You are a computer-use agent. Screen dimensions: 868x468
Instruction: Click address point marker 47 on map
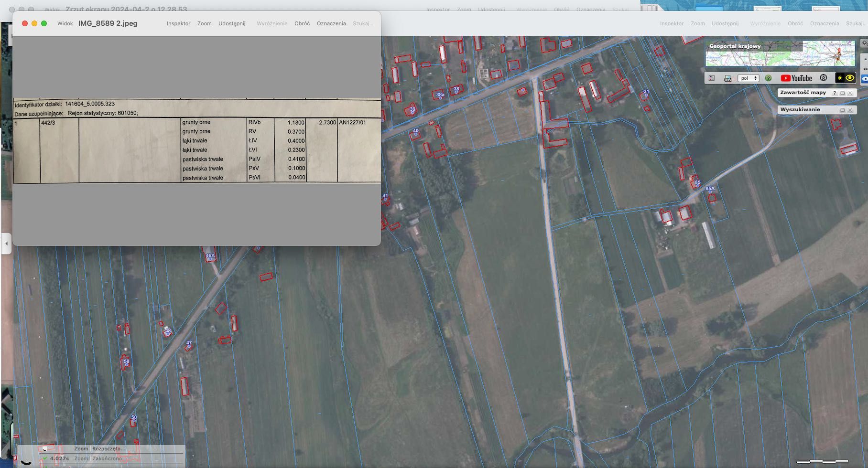click(x=189, y=343)
